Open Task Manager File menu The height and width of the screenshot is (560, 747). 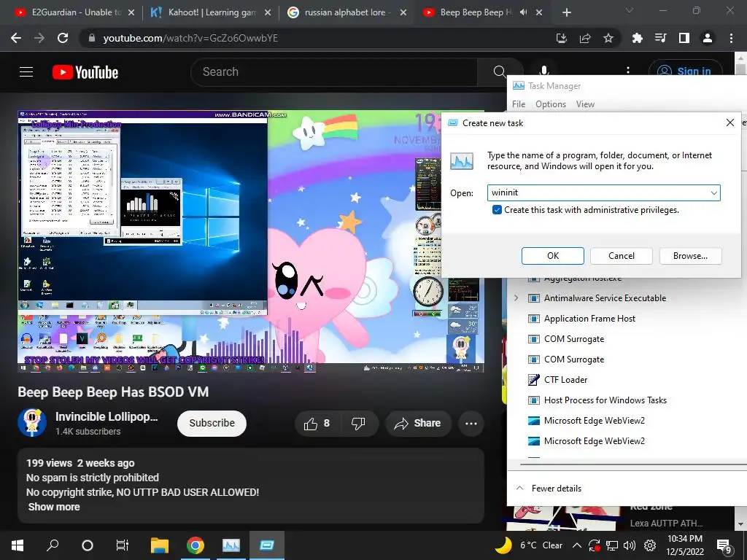tap(519, 104)
